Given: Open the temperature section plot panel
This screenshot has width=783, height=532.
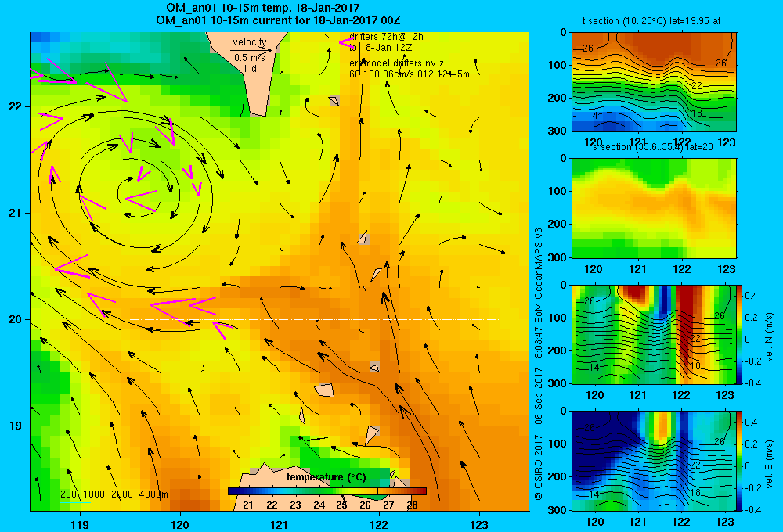Looking at the screenshot, I should tap(654, 82).
